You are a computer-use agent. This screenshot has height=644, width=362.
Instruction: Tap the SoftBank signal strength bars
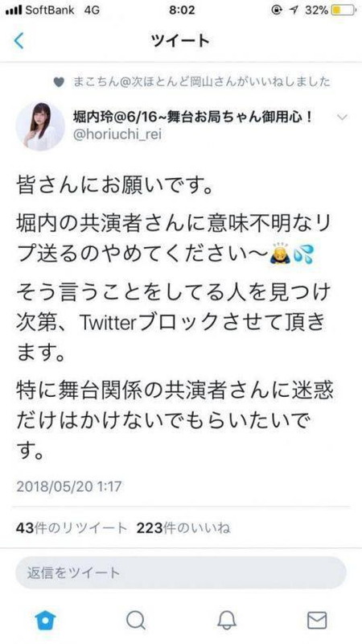[13, 10]
